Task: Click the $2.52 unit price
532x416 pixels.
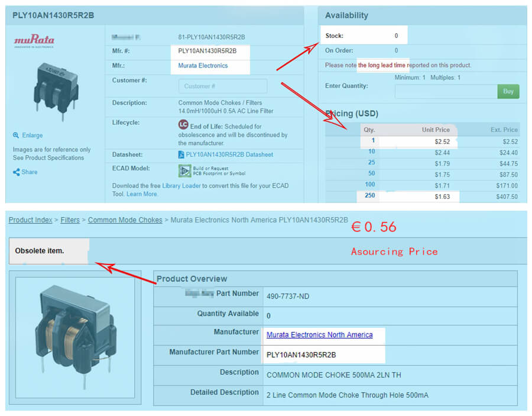Action: [x=442, y=141]
